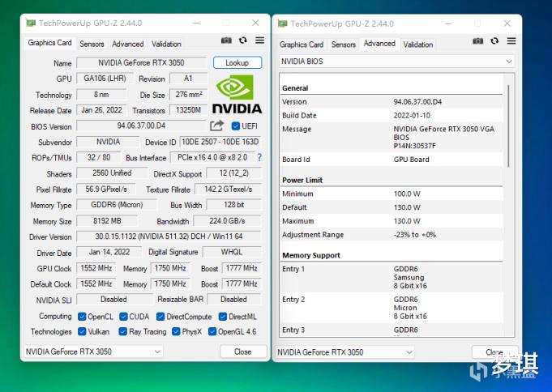
Task: Switch to Graphics Card tab in right window
Action: pyautogui.click(x=302, y=45)
